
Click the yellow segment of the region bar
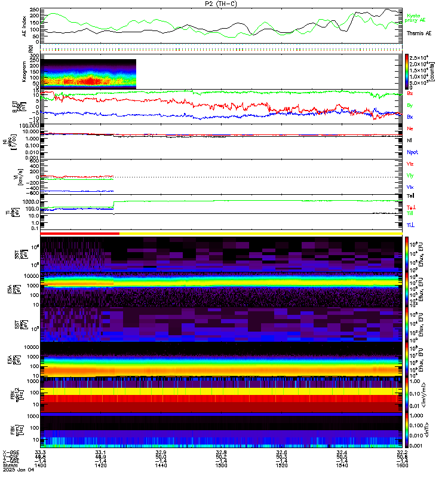pyautogui.click(x=261, y=234)
